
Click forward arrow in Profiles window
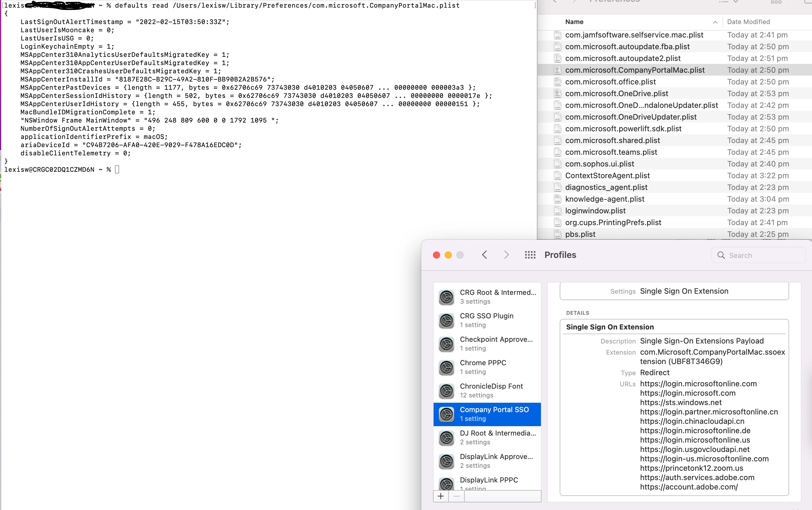coord(506,255)
